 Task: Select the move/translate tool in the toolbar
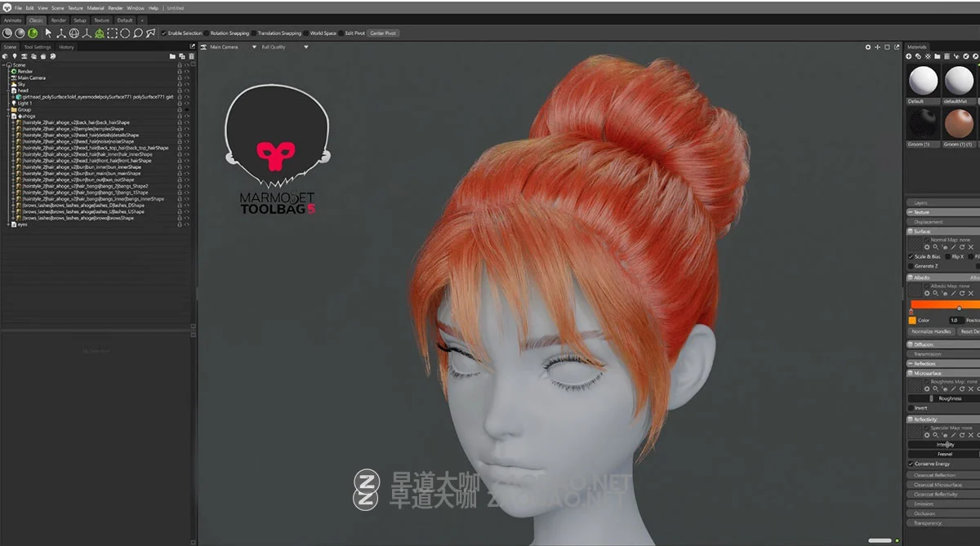pyautogui.click(x=61, y=33)
